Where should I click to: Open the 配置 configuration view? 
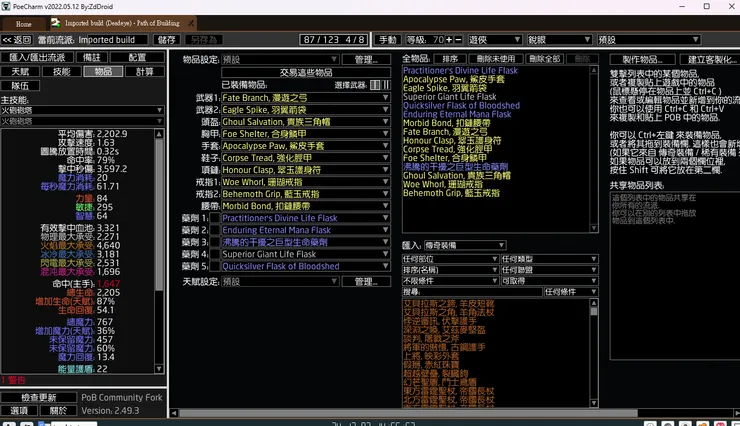pos(137,58)
